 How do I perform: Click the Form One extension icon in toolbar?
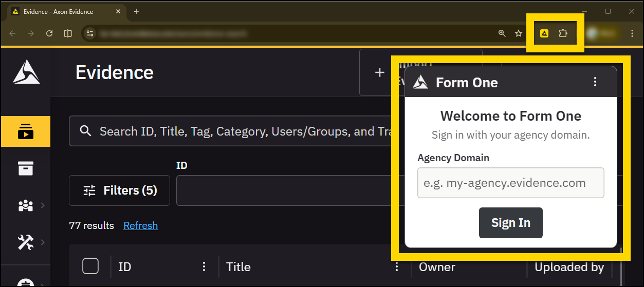(x=544, y=33)
